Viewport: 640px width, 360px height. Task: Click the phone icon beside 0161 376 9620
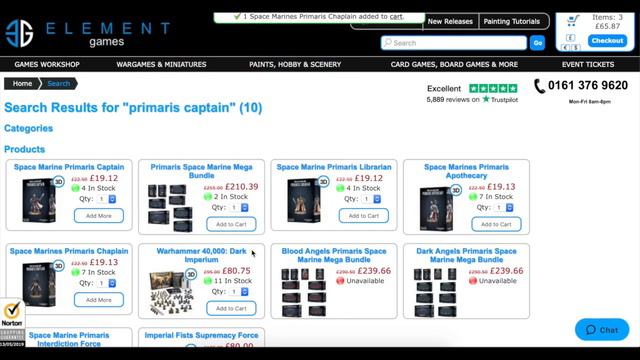coord(540,86)
